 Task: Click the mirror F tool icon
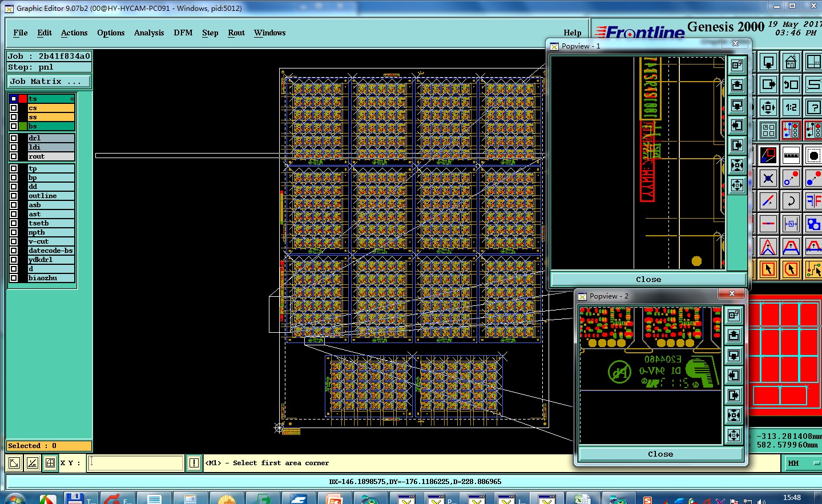[813, 201]
